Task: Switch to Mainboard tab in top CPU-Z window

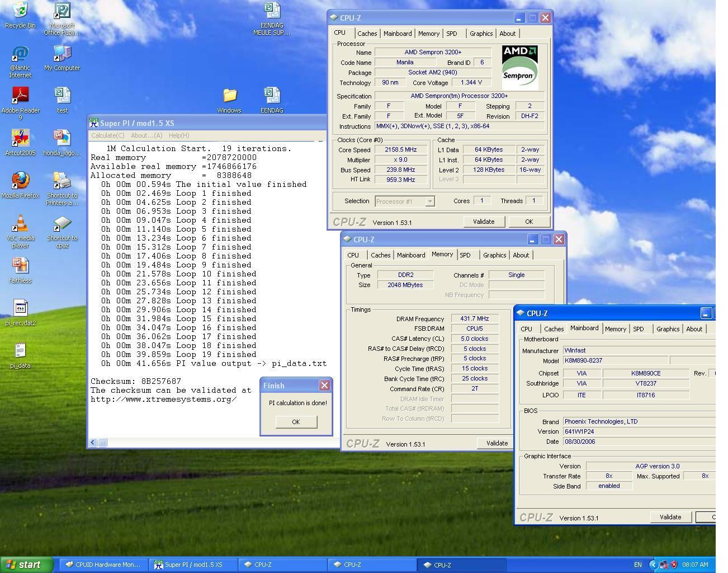Action: (x=398, y=34)
